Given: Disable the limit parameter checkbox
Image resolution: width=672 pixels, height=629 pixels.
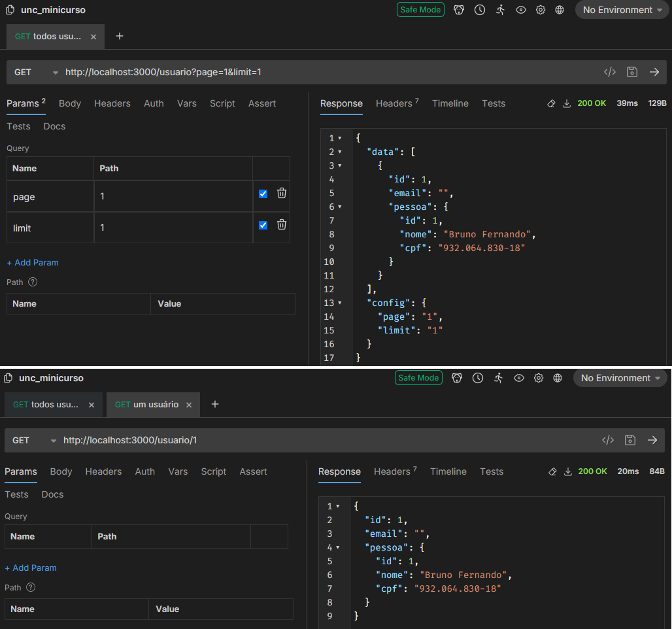Looking at the screenshot, I should tap(263, 225).
